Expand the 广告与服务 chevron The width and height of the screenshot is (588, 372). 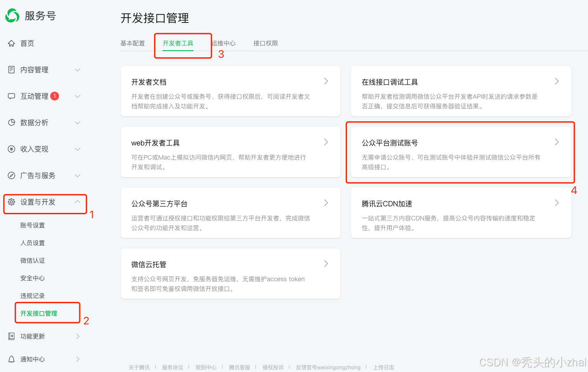(x=78, y=175)
